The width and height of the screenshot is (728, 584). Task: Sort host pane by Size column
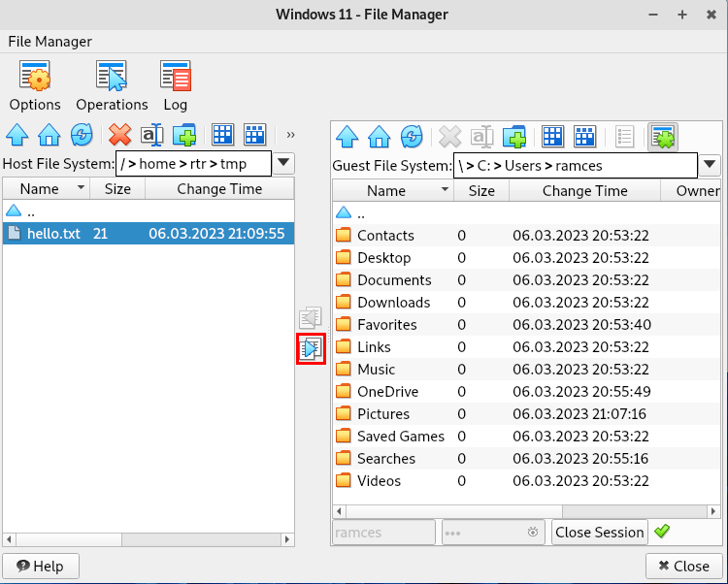coord(117,189)
